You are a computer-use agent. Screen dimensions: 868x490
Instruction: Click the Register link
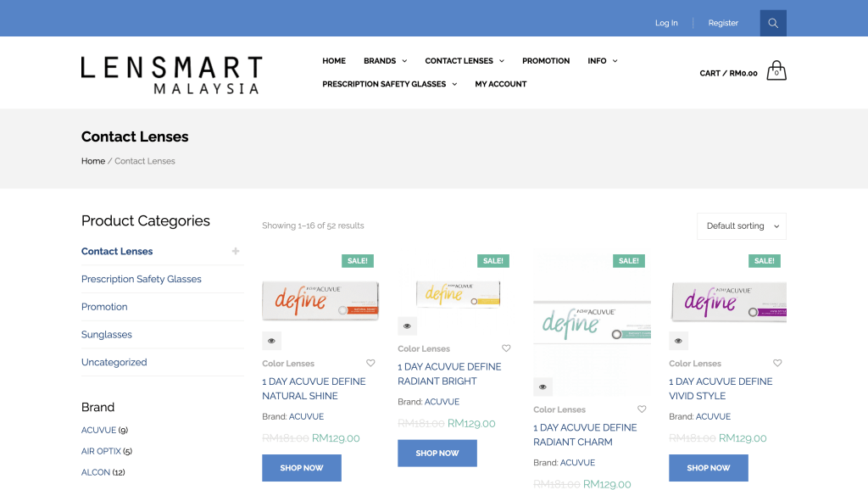pyautogui.click(x=723, y=23)
